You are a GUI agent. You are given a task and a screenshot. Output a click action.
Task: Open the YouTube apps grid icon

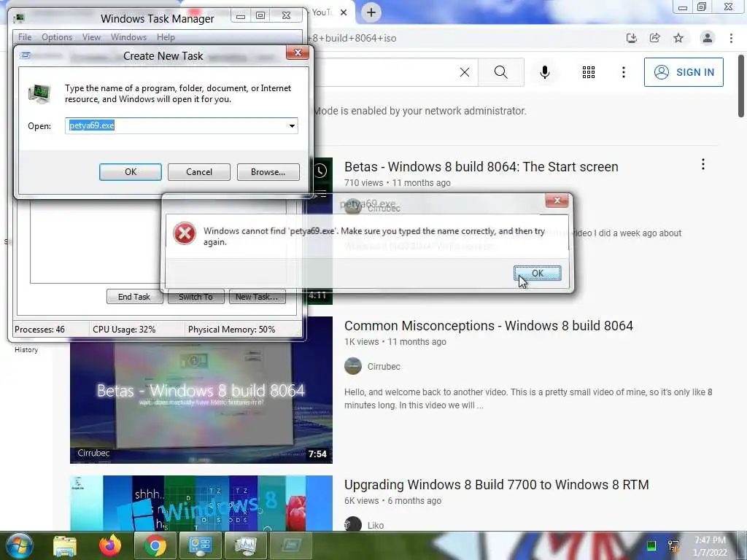coord(589,72)
